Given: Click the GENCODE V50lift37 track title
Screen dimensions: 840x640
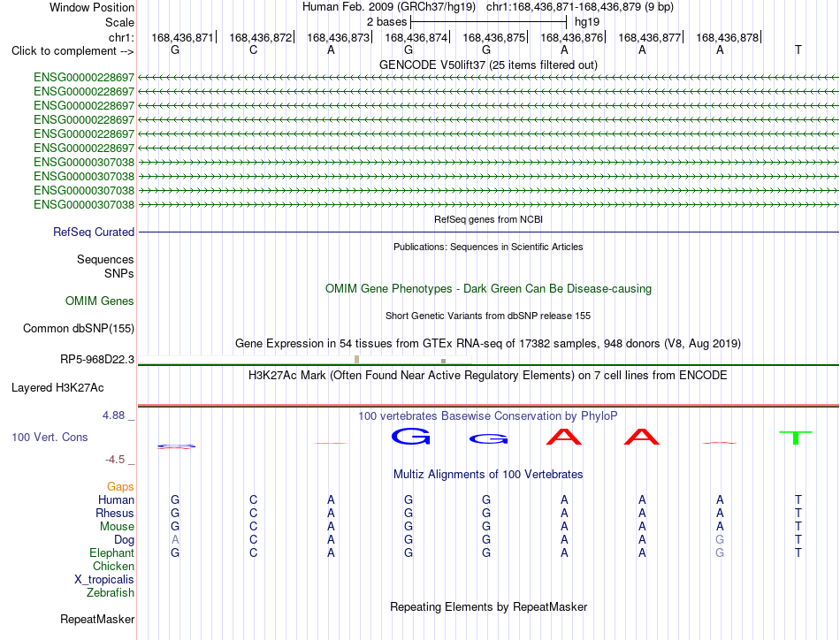Looking at the screenshot, I should [x=488, y=65].
